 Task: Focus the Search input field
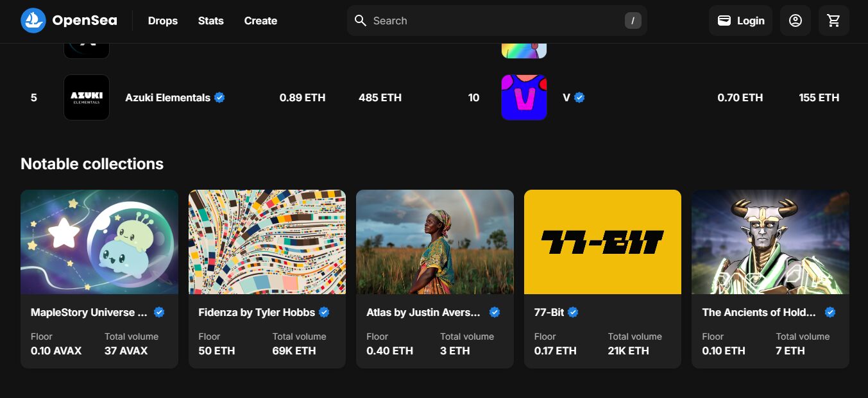[x=497, y=21]
